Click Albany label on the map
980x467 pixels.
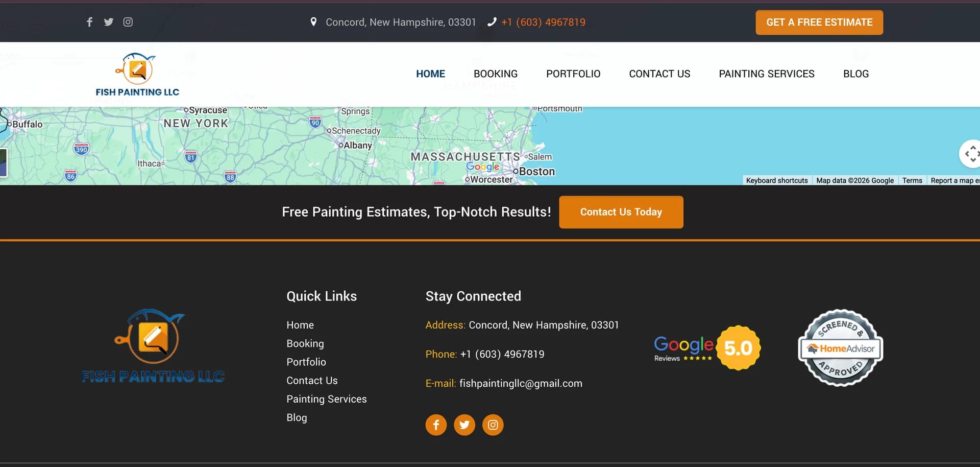357,145
